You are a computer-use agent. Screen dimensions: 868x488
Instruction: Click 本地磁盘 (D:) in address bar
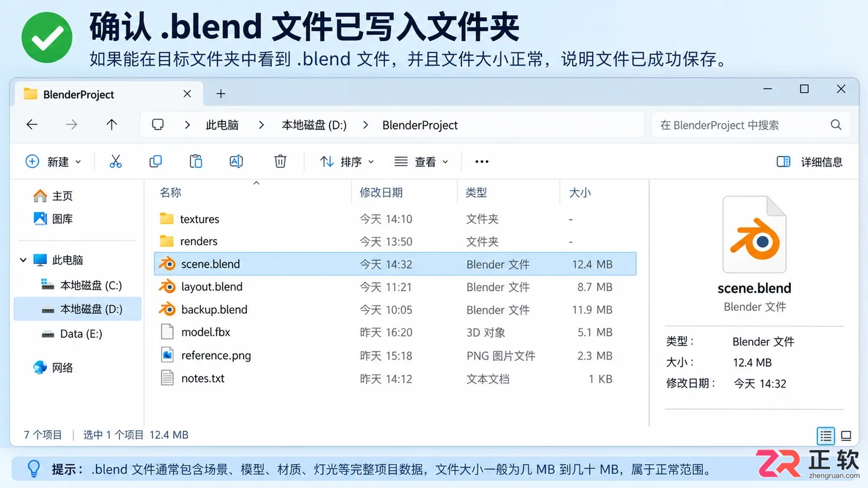point(314,125)
